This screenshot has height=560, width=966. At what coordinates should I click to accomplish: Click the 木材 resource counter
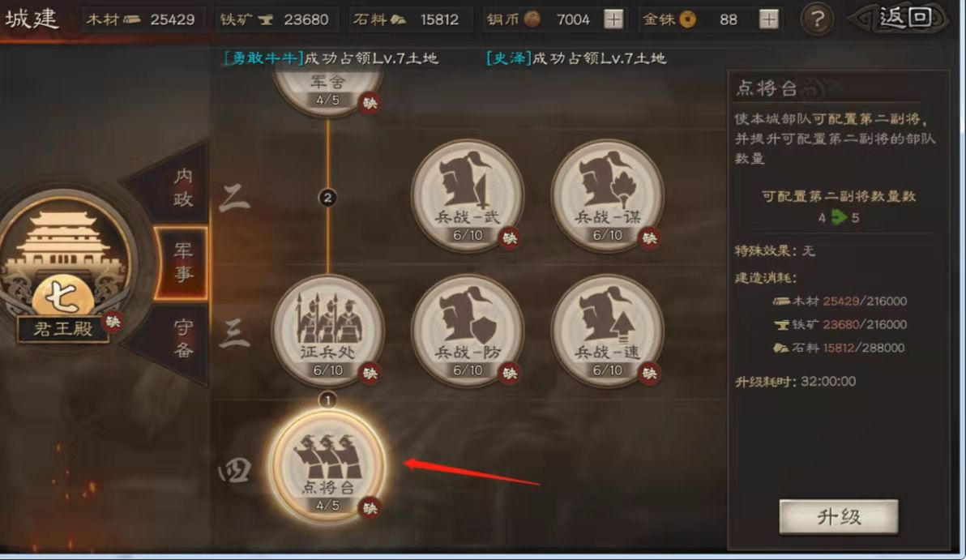point(142,19)
